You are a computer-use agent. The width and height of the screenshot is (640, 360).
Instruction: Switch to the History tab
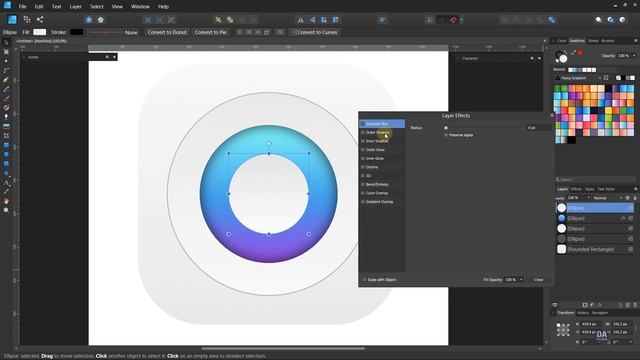583,313
